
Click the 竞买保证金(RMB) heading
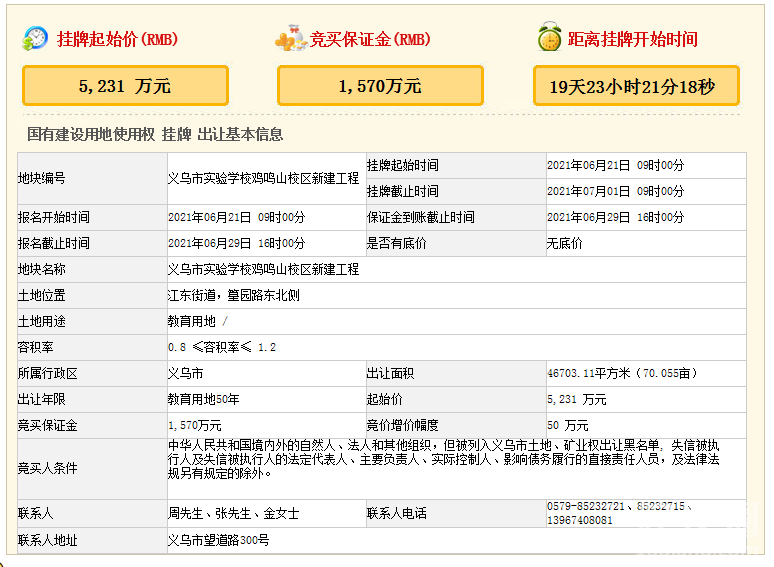click(370, 40)
